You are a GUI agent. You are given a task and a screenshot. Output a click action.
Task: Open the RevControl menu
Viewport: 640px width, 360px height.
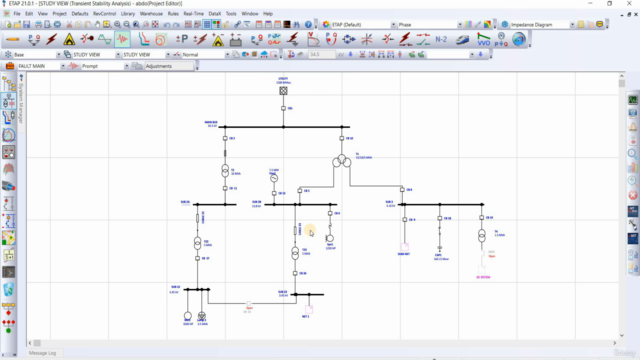(104, 13)
